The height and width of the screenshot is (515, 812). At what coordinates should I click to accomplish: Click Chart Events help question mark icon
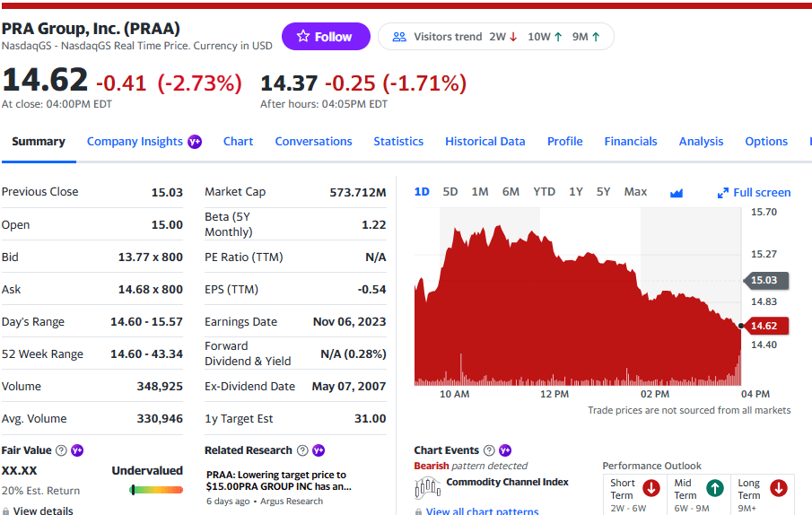489,450
